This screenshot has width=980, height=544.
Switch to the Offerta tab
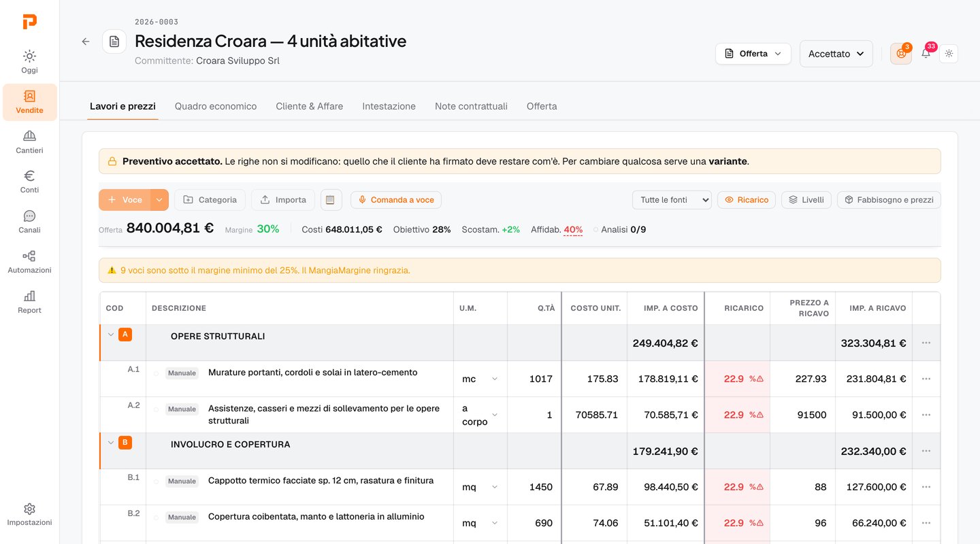pos(542,106)
